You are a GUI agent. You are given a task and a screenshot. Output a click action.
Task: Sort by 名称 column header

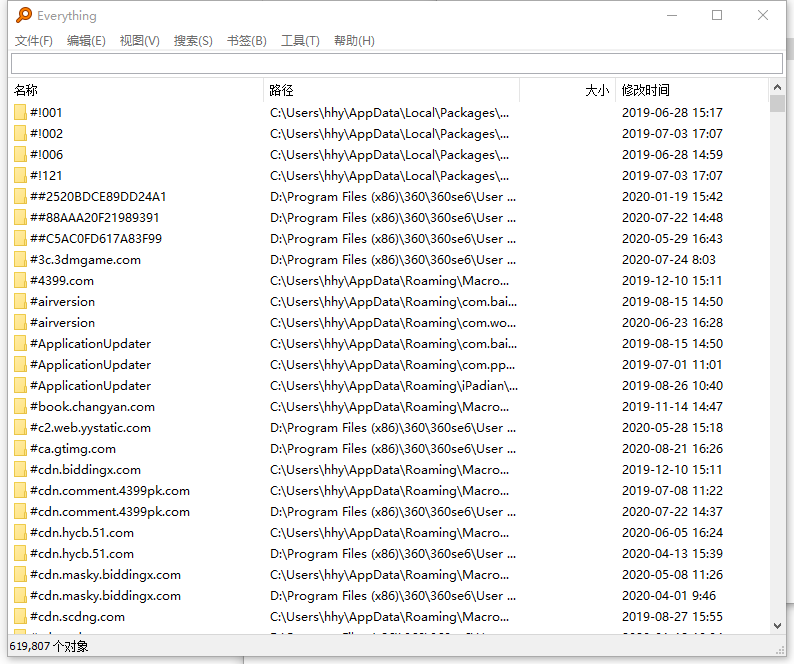[136, 90]
